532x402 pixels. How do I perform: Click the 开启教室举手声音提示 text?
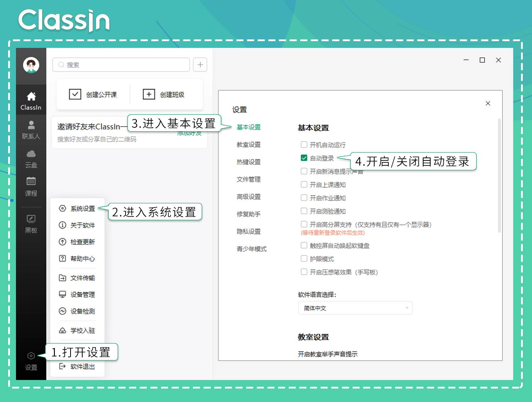(328, 354)
